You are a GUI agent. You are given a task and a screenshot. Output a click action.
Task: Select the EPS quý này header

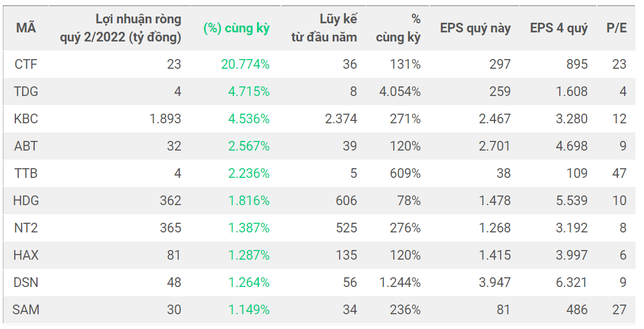pos(475,28)
